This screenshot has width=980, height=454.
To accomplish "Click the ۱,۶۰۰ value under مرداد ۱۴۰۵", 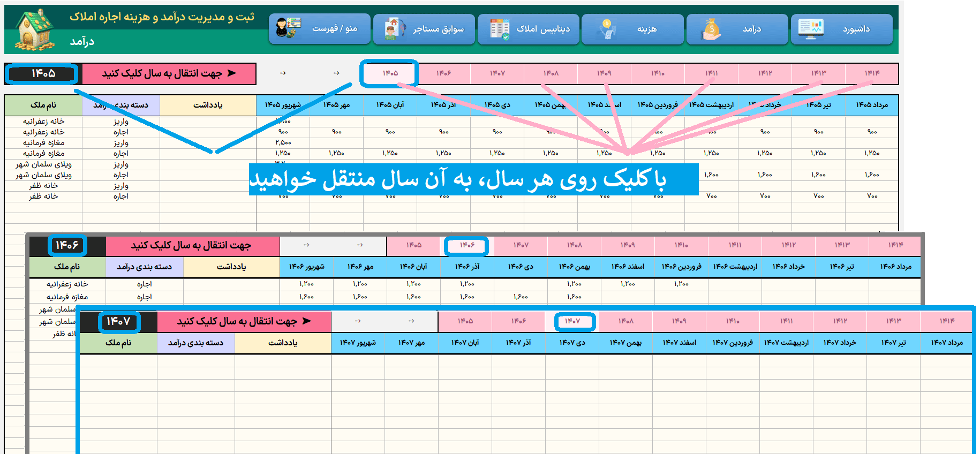I will pos(872,175).
